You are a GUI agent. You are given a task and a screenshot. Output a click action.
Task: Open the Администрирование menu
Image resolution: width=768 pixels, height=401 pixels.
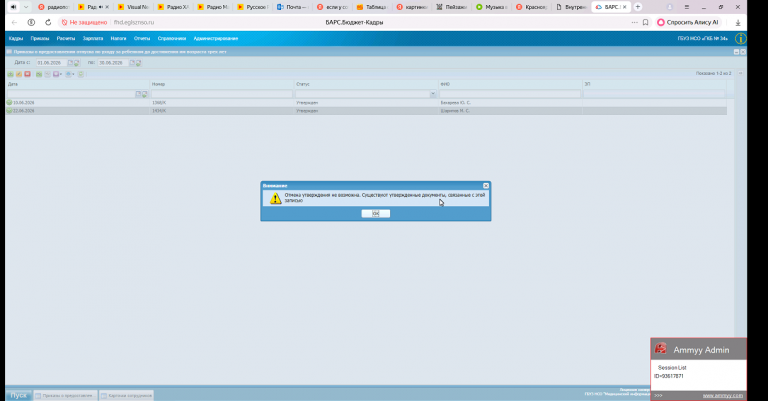pos(216,38)
